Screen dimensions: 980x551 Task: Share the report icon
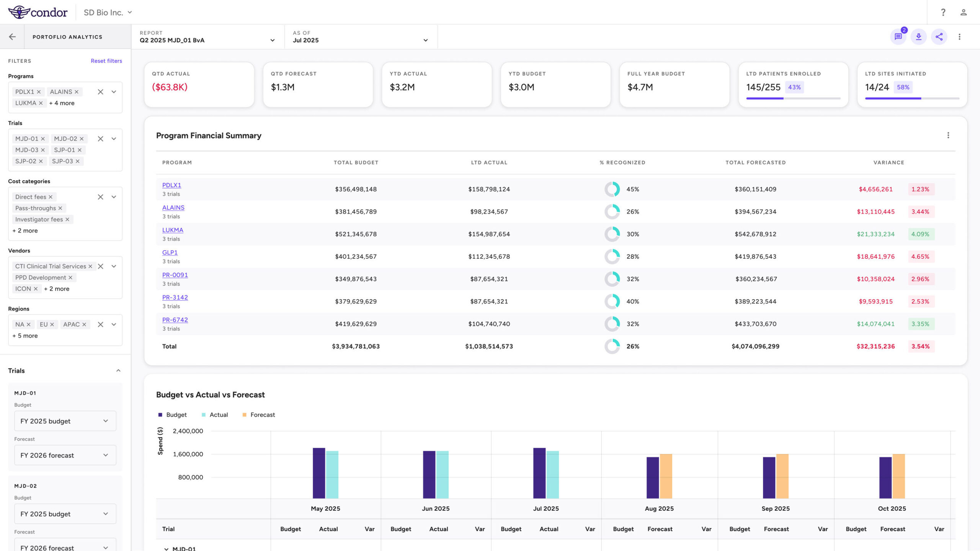point(939,37)
